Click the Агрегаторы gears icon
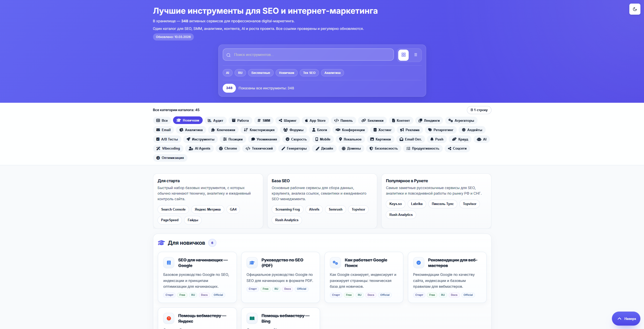Screen dimensions: 644x329 pyautogui.click(x=451, y=121)
